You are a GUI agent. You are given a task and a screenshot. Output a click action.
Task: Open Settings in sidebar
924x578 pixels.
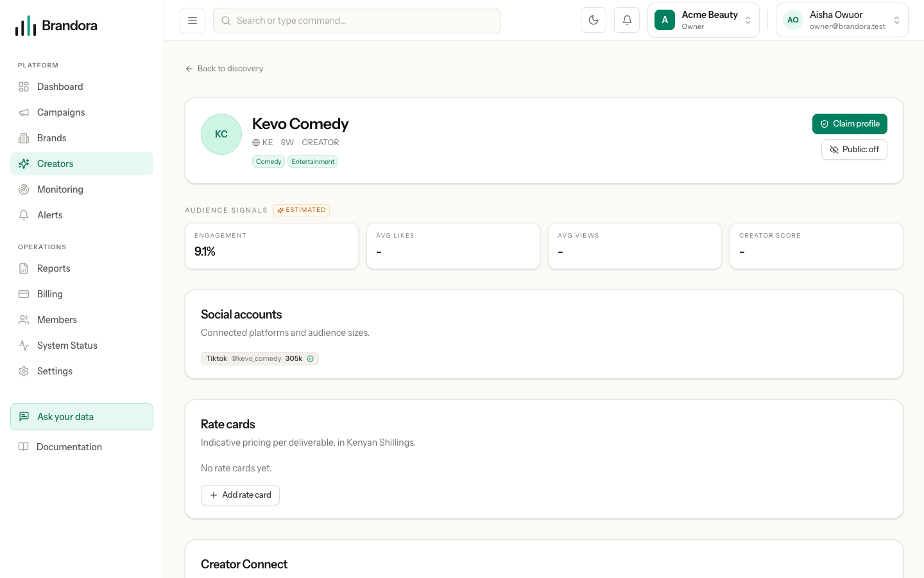81,371
